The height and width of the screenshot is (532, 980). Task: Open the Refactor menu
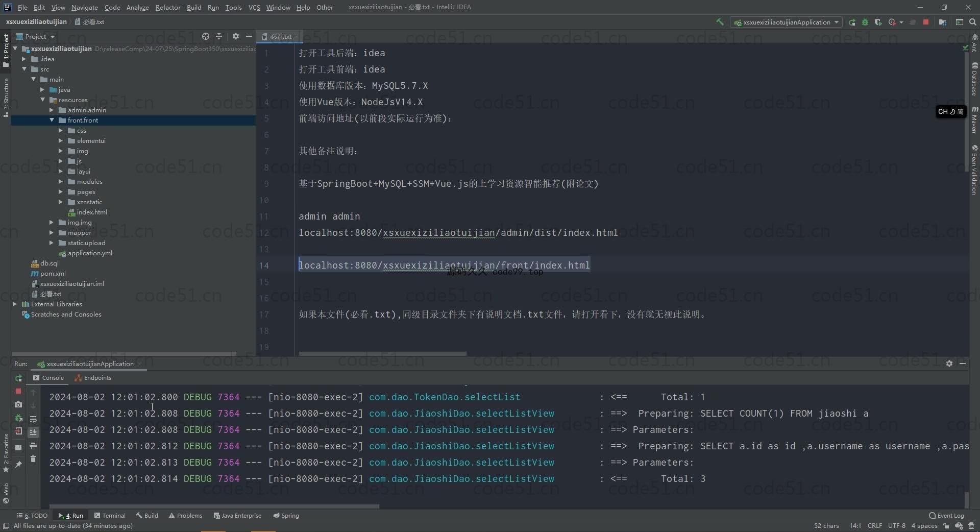pyautogui.click(x=168, y=7)
